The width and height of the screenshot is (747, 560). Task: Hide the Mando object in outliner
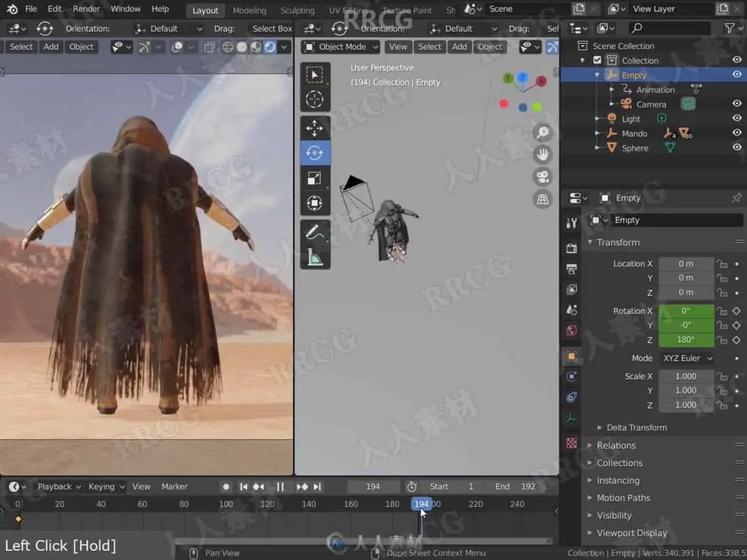point(737,133)
